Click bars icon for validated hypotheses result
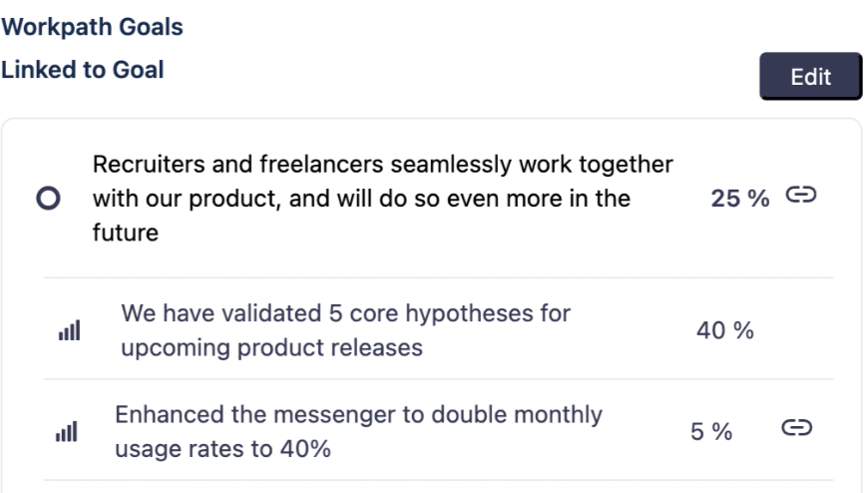The image size is (868, 493). [69, 331]
